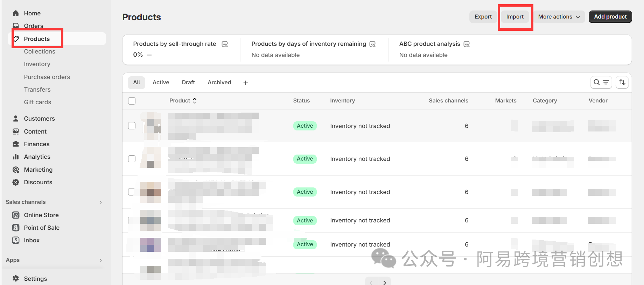The image size is (644, 285).
Task: Go to Settings gear in sidebar
Action: [35, 278]
